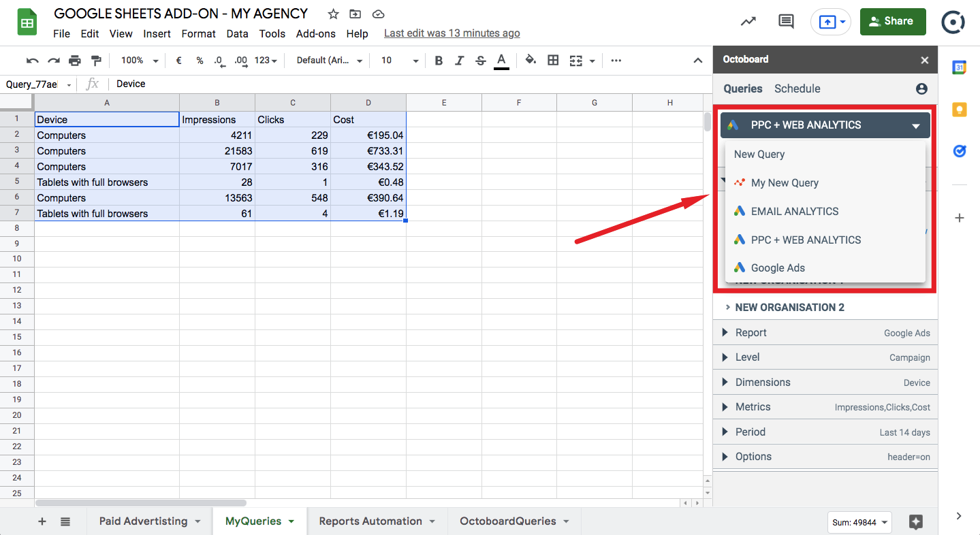
Task: Decrease decimal places
Action: [219, 61]
